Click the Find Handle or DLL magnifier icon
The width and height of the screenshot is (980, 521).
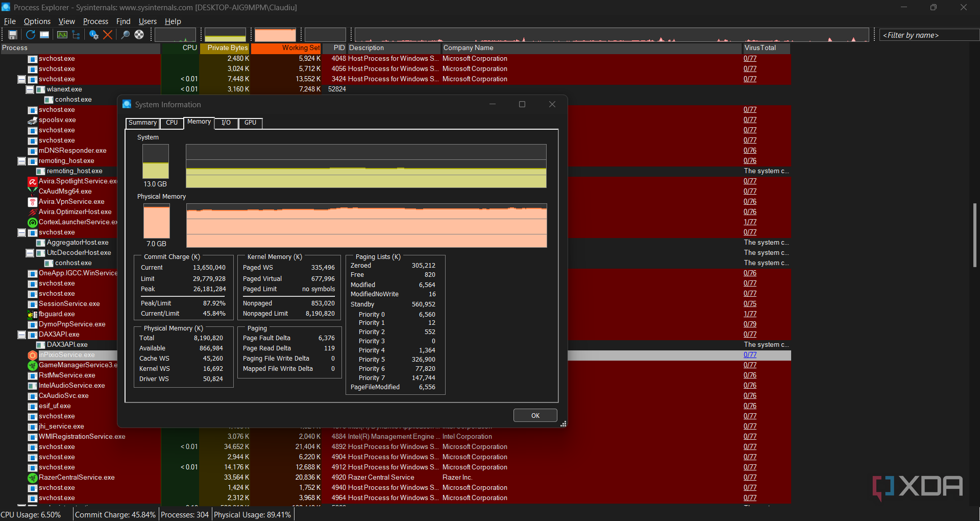(x=125, y=35)
